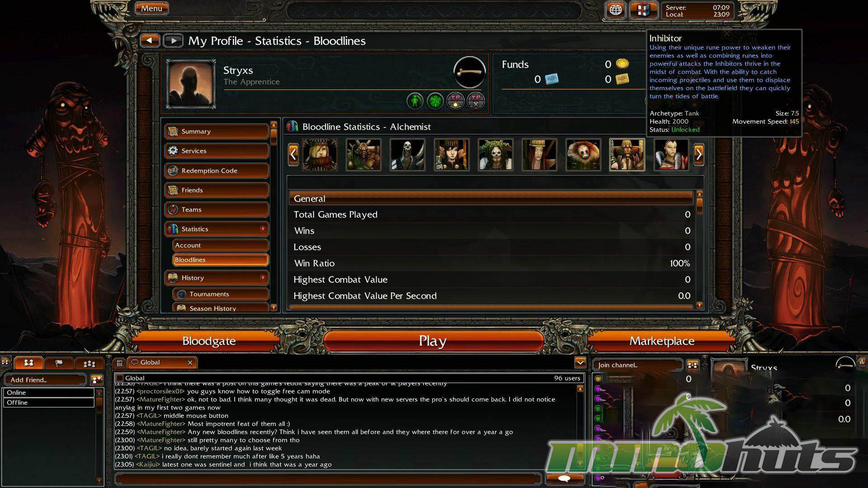Collapse the Statistics menu section
The image size is (868, 488).
263,229
